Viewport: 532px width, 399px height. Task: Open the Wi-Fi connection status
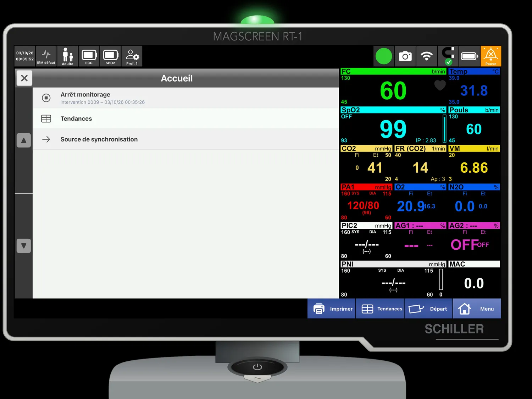(427, 56)
